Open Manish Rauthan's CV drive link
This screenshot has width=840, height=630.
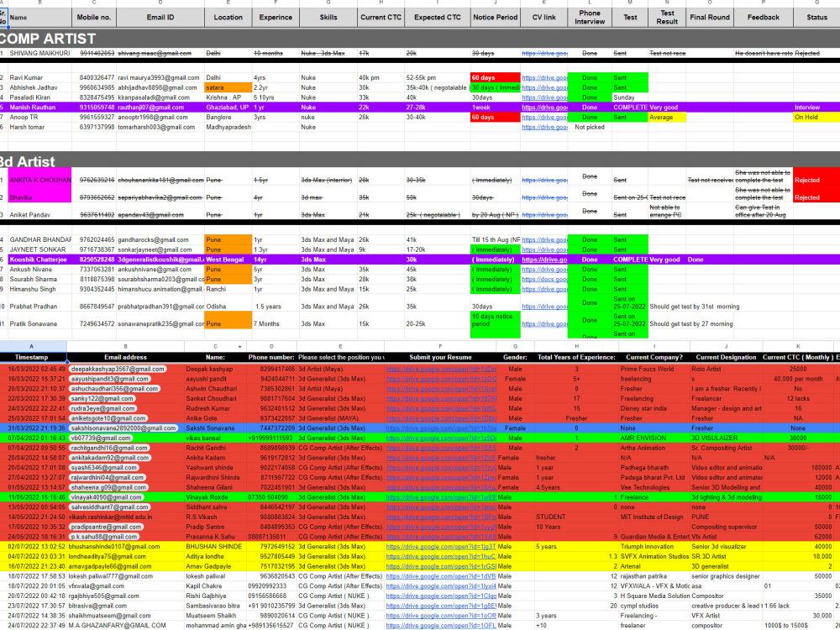pos(544,108)
